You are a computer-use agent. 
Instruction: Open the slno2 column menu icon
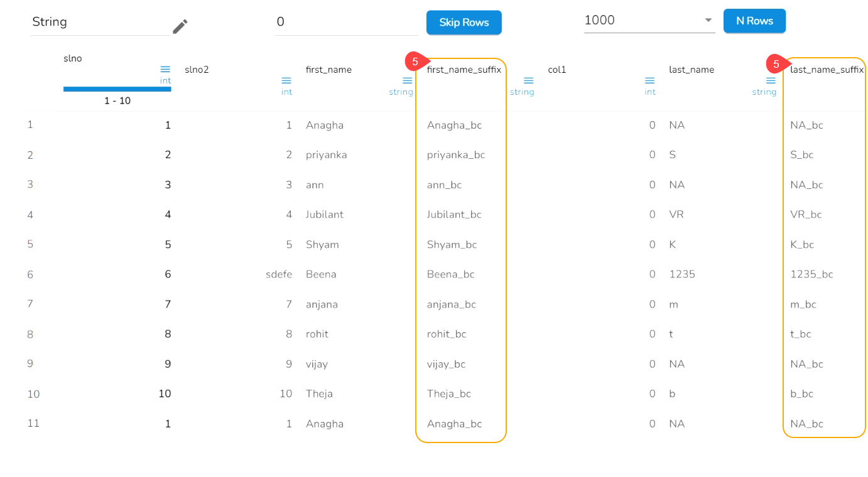click(286, 80)
